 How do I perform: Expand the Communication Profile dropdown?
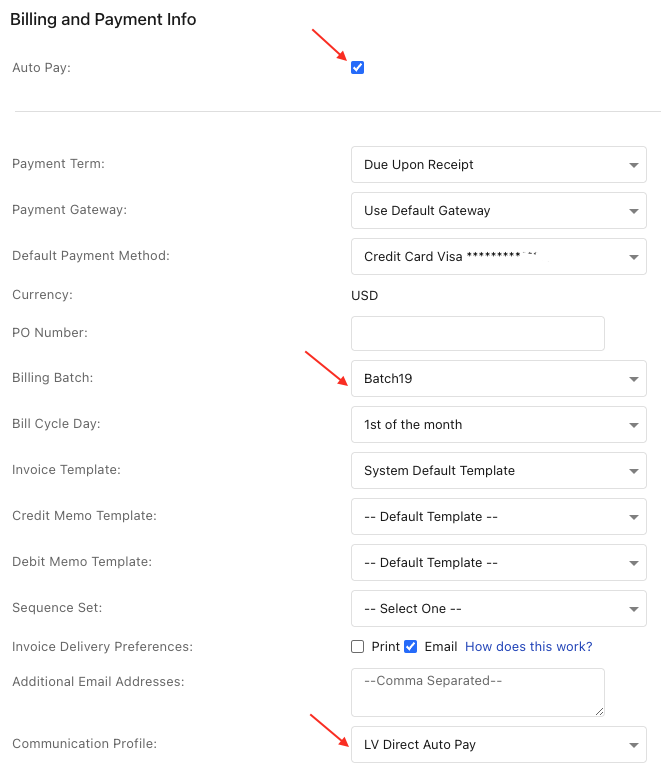(x=498, y=745)
